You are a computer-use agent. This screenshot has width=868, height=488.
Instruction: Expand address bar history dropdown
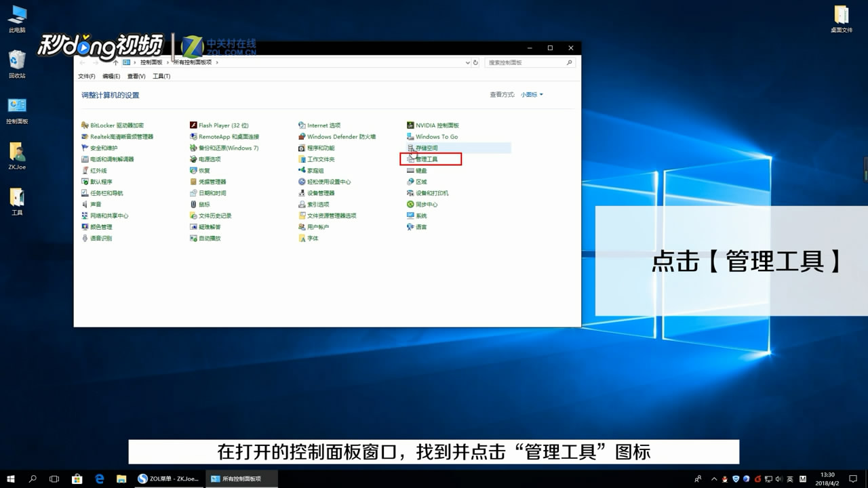(x=468, y=62)
